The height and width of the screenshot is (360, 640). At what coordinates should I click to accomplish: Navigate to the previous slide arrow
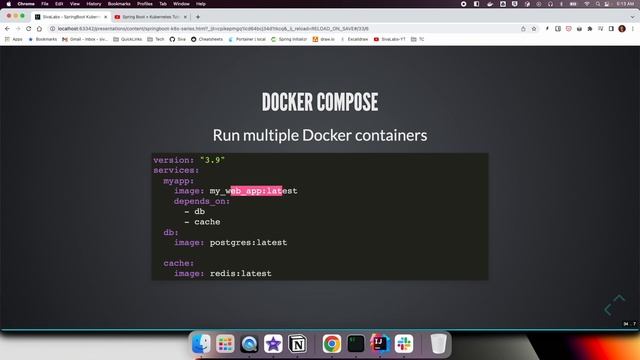pyautogui.click(x=608, y=309)
